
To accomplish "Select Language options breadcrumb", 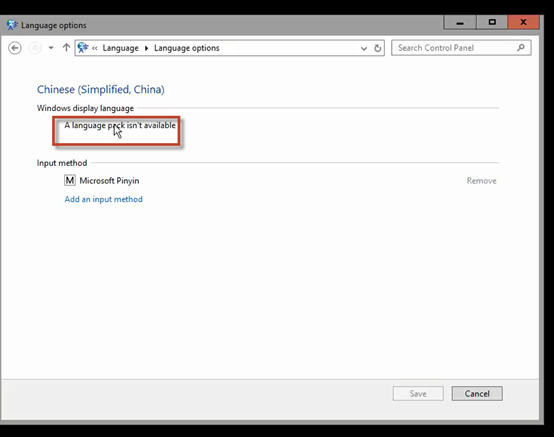I will 187,48.
